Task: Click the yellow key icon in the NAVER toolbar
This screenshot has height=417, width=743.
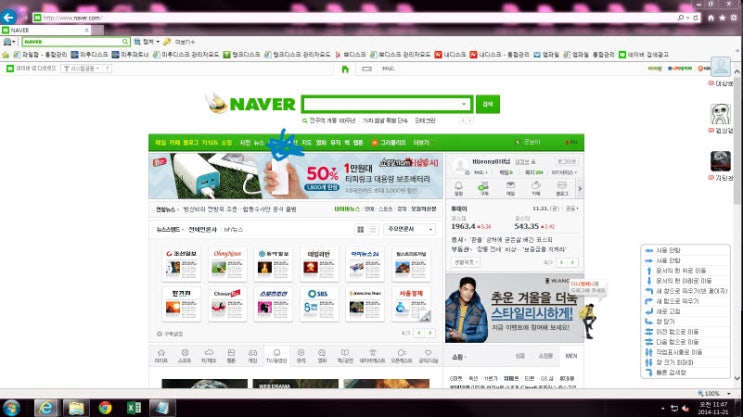Action: pyautogui.click(x=167, y=42)
